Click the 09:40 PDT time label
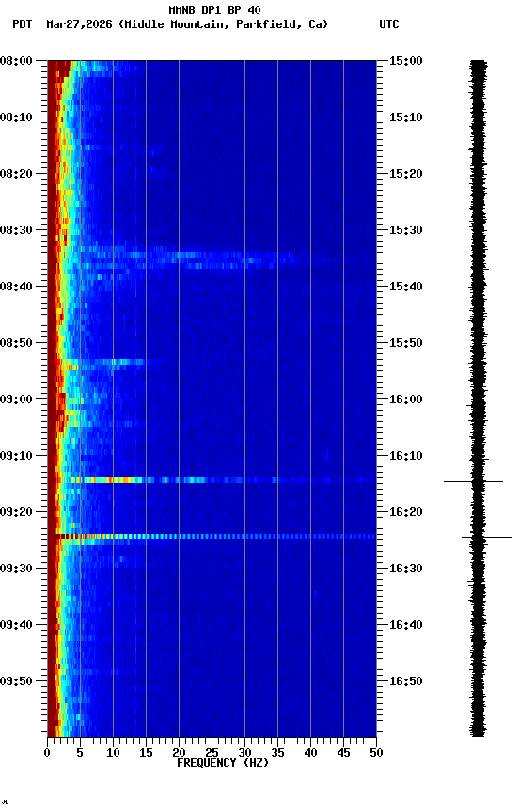The image size is (519, 812). (16, 625)
